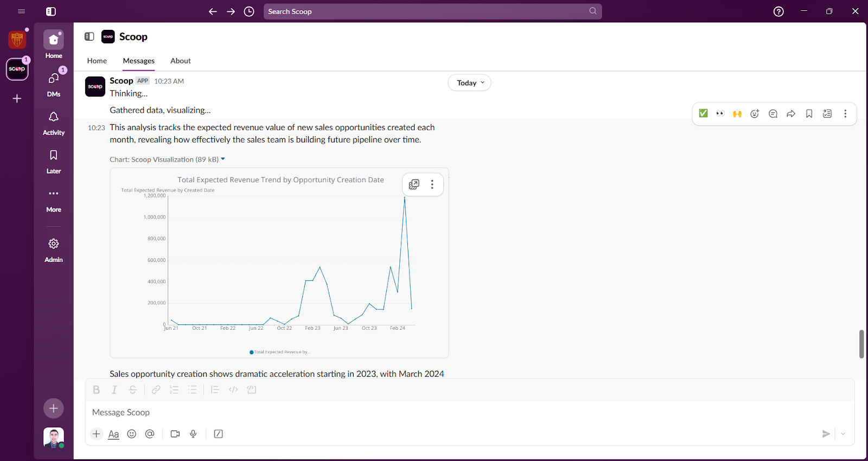The height and width of the screenshot is (461, 868).
Task: Forward the message with share arrow
Action: coord(791,113)
